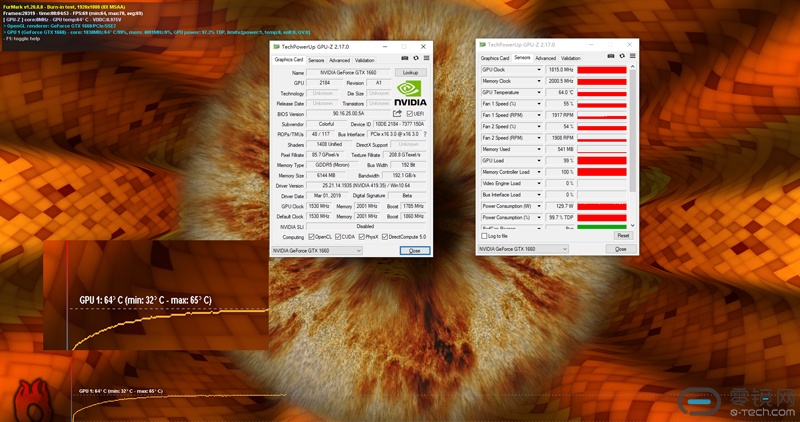800x422 pixels.
Task: Click the Reset button in the Sensors window
Action: click(623, 236)
